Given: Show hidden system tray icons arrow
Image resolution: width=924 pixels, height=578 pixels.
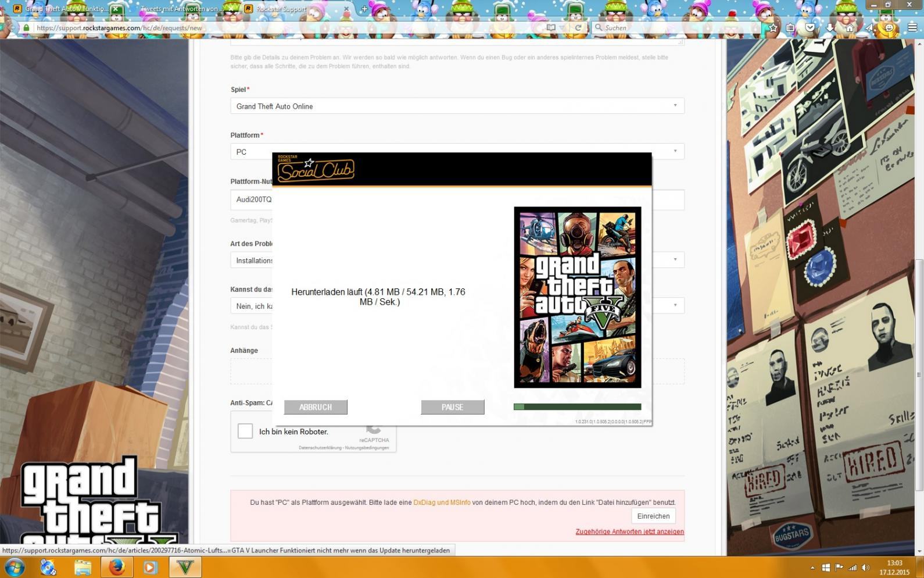Looking at the screenshot, I should pos(812,568).
